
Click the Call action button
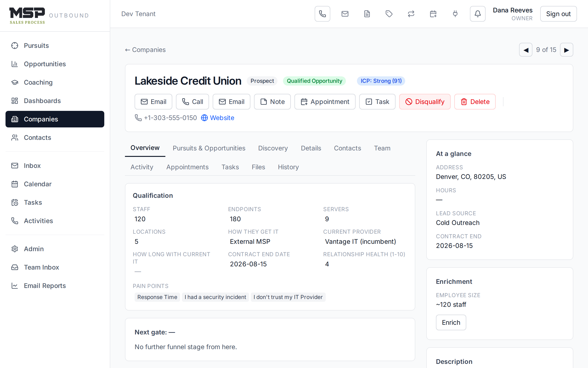click(192, 102)
